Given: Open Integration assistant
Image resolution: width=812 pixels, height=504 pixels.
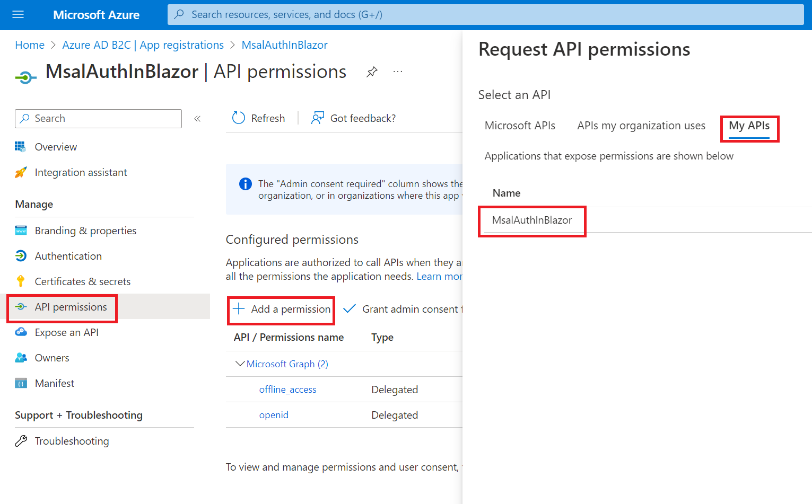Looking at the screenshot, I should coord(81,172).
